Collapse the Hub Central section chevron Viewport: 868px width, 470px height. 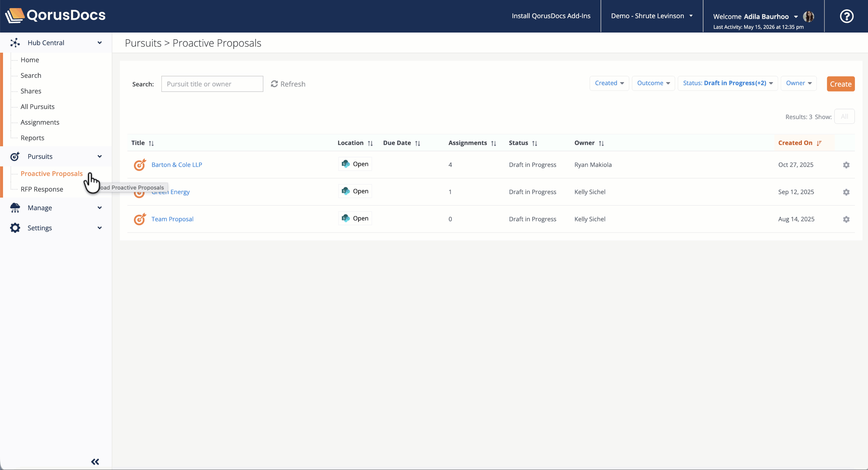click(x=100, y=43)
